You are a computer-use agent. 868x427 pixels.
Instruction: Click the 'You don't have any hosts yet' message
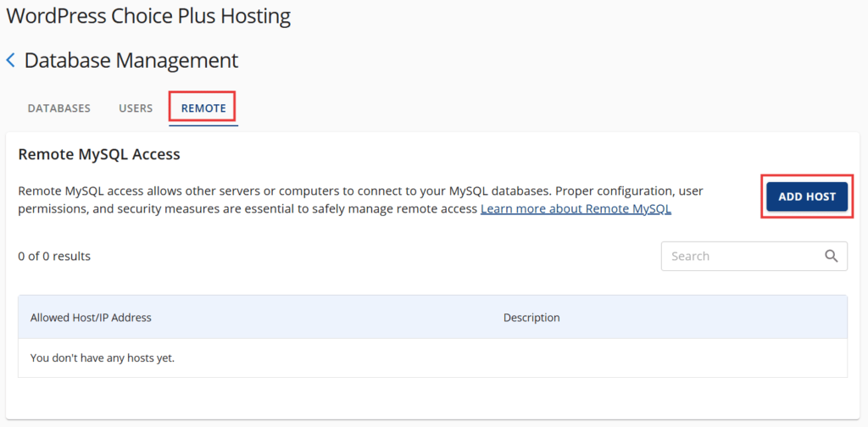pos(103,358)
